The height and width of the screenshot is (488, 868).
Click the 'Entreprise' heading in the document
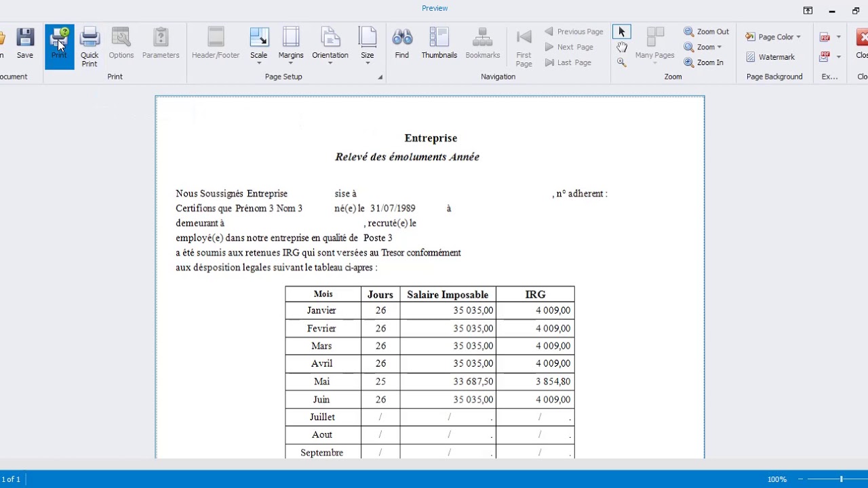pyautogui.click(x=431, y=138)
